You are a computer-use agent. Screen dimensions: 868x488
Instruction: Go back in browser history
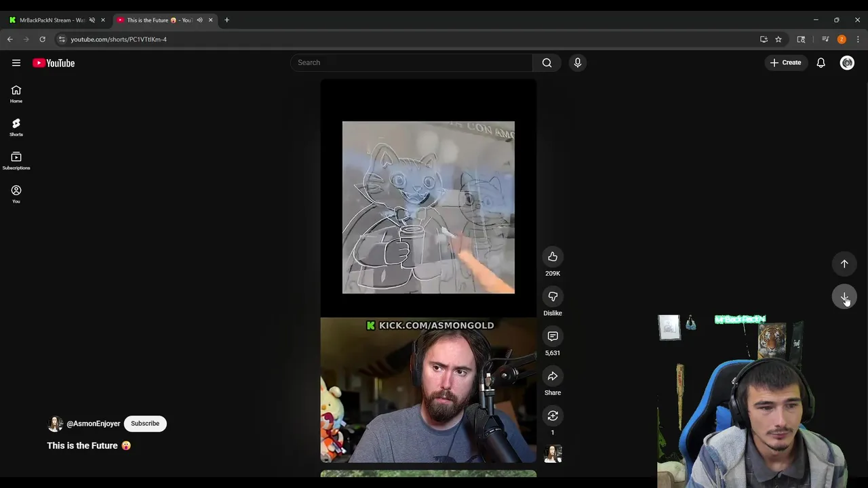[10, 39]
